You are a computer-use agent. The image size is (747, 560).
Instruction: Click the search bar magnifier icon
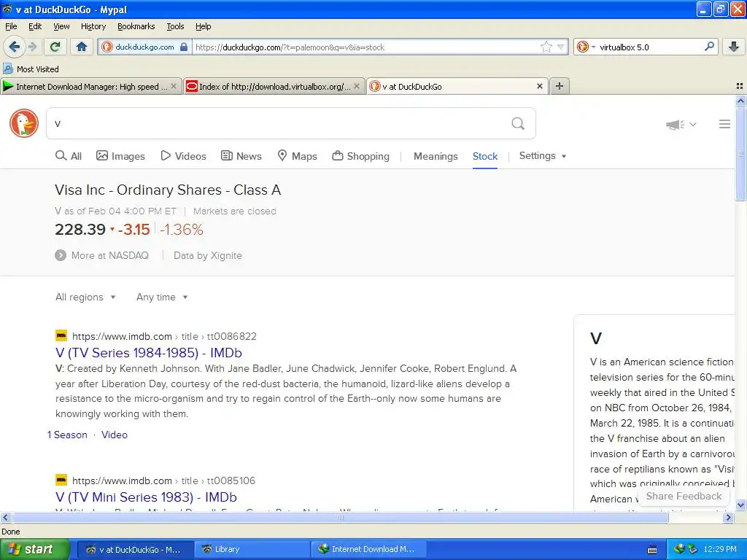click(x=709, y=46)
